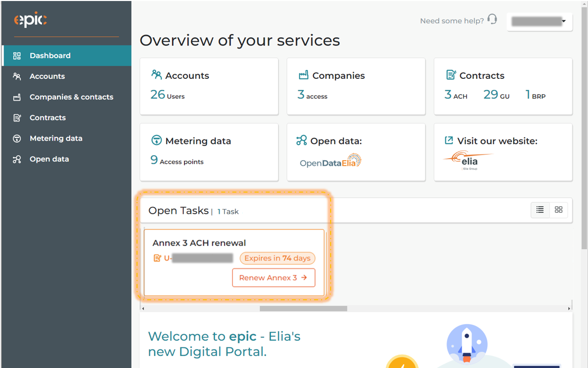This screenshot has height=368, width=588.
Task: Open the user account dropdown
Action: (539, 21)
